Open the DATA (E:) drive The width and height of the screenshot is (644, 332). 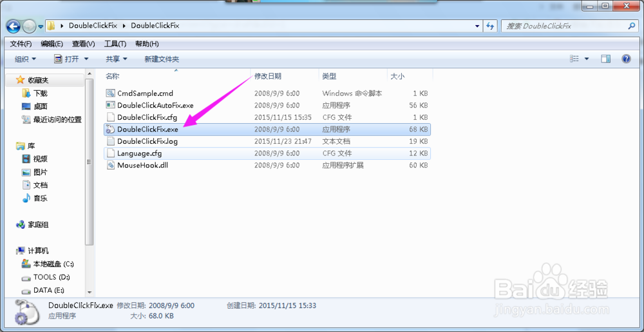point(49,290)
